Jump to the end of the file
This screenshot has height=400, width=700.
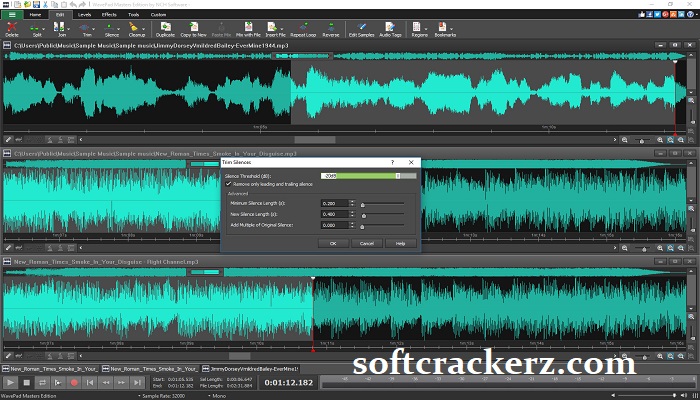pyautogui.click(x=138, y=383)
